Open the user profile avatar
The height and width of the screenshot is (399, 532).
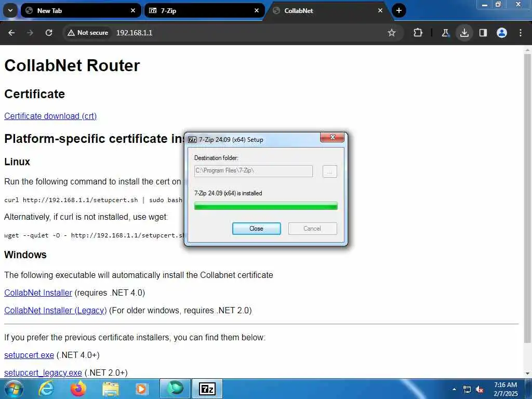502,33
